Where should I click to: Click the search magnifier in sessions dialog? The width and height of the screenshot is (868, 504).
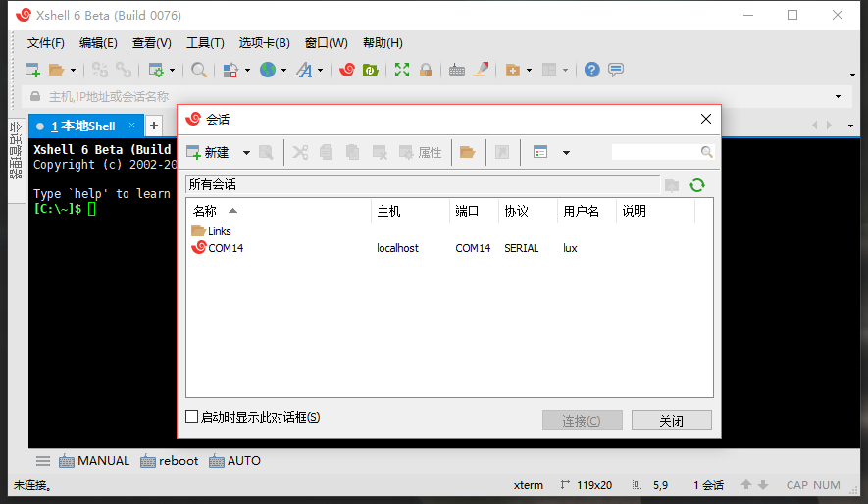pos(707,152)
